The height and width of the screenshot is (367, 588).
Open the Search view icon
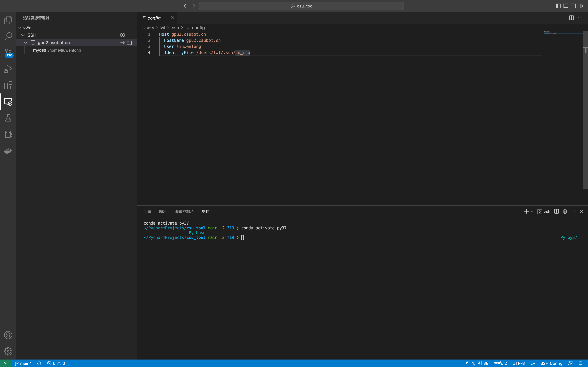[8, 36]
